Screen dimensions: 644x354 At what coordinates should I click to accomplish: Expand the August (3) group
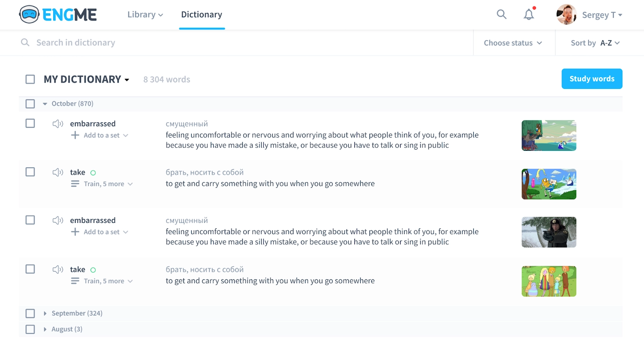(x=45, y=329)
